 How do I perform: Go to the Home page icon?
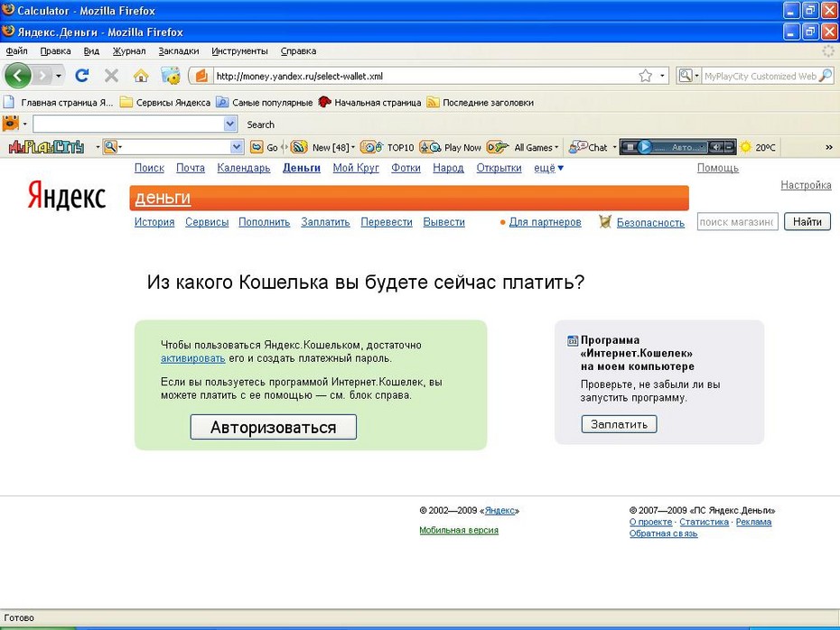click(x=141, y=76)
